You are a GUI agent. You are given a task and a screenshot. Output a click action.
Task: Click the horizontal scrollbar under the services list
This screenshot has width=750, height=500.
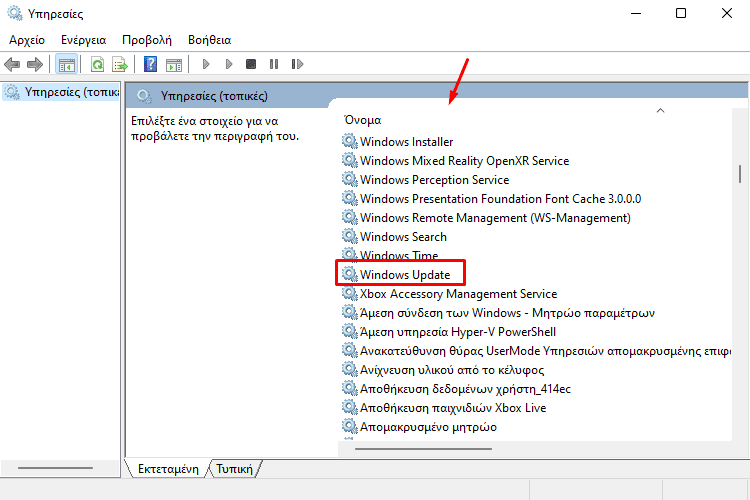[x=423, y=449]
